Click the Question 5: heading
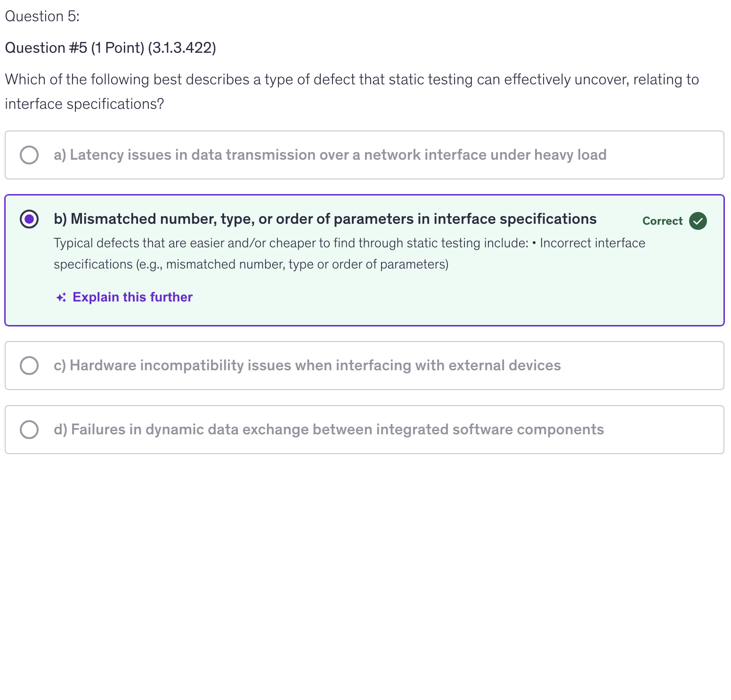The width and height of the screenshot is (731, 700). 42,16
